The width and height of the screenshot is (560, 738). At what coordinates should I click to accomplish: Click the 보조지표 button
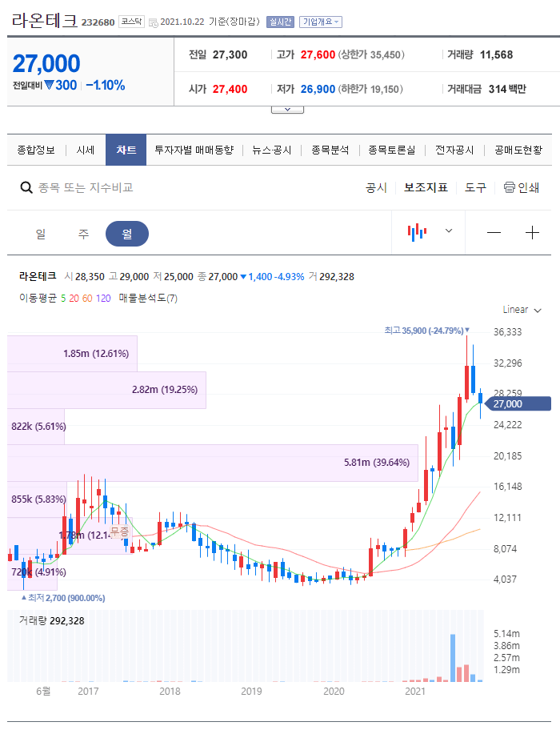(x=426, y=188)
